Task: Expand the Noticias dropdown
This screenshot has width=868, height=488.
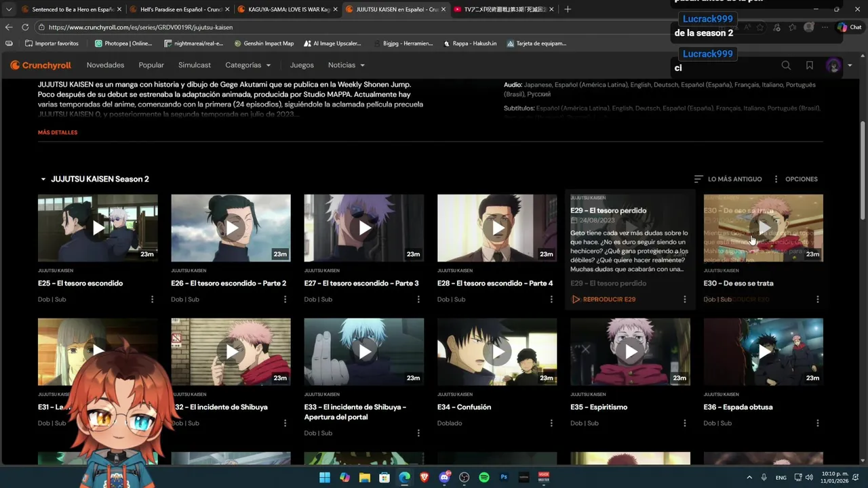Action: coord(346,65)
